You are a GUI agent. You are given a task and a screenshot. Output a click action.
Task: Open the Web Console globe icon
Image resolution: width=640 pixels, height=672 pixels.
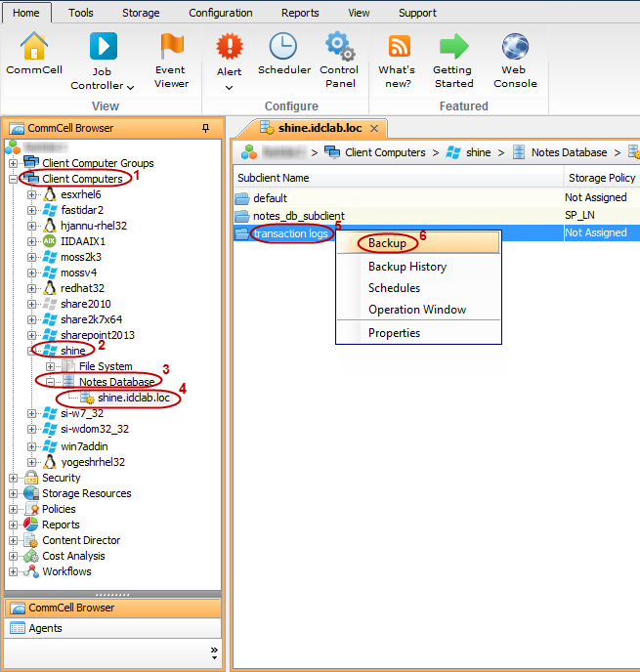tap(514, 47)
